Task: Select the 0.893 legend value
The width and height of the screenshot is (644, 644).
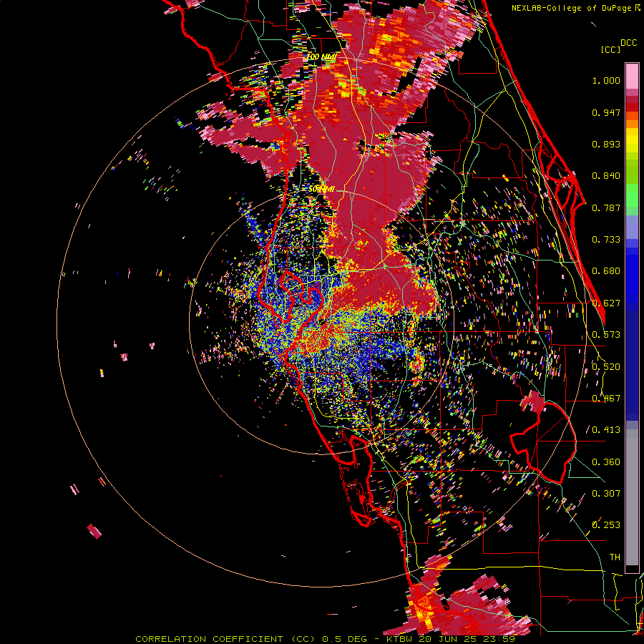Action: (x=606, y=144)
